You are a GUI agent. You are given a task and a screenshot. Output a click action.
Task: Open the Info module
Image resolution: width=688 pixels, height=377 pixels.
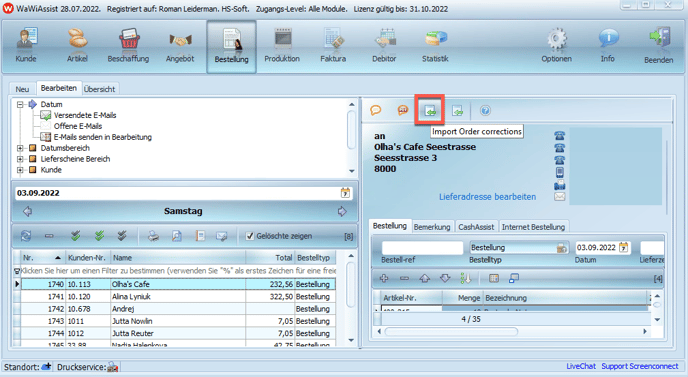(x=608, y=45)
